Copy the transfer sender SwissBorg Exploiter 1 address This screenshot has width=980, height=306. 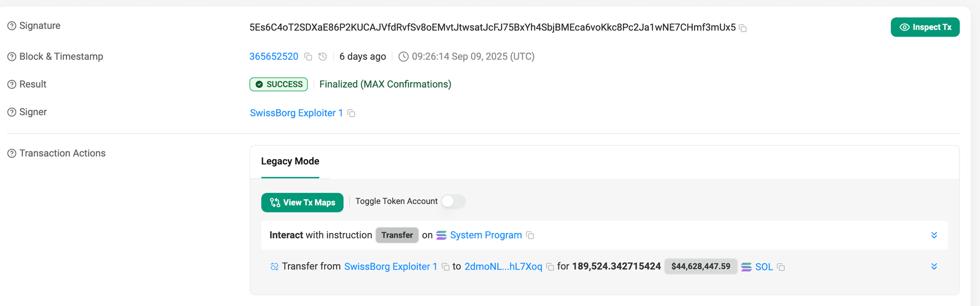tap(446, 267)
